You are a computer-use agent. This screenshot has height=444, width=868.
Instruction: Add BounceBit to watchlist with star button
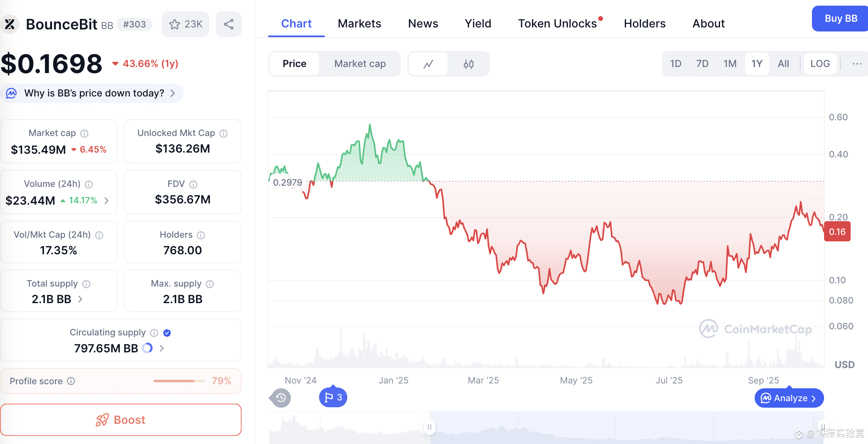186,24
